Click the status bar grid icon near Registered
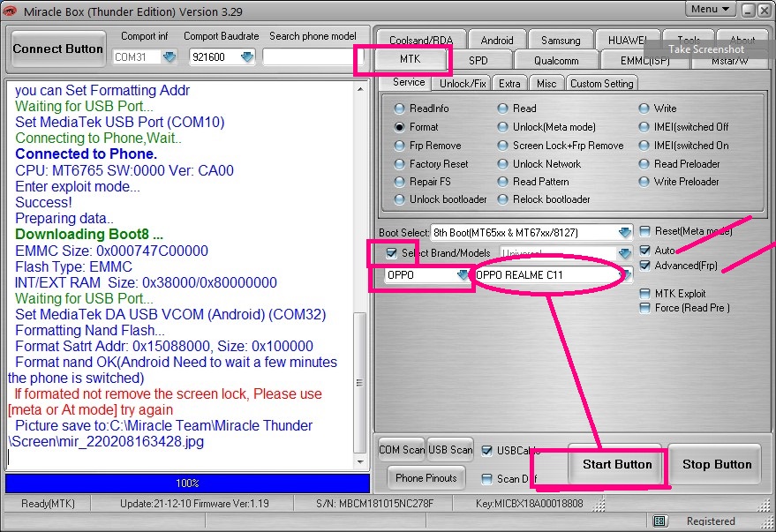 pyautogui.click(x=659, y=521)
